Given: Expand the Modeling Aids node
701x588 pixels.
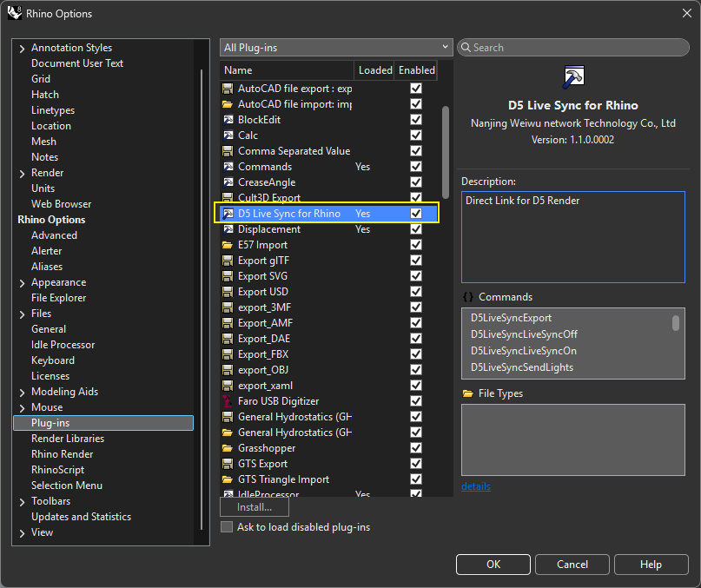Looking at the screenshot, I should pos(22,393).
